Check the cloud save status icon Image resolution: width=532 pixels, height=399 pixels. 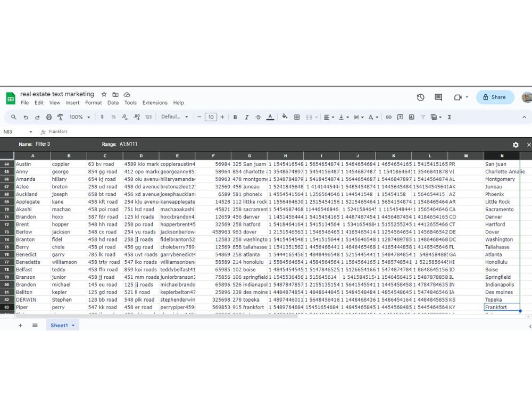[x=127, y=94]
